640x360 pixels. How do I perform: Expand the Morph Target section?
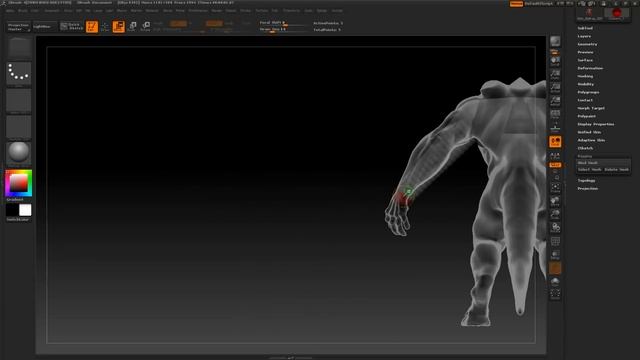[x=591, y=108]
